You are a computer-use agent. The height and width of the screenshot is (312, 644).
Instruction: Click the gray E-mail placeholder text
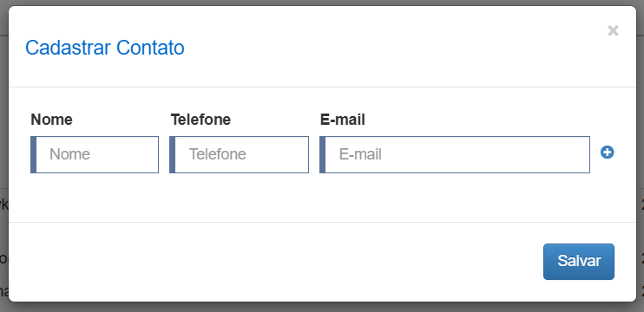coord(360,154)
